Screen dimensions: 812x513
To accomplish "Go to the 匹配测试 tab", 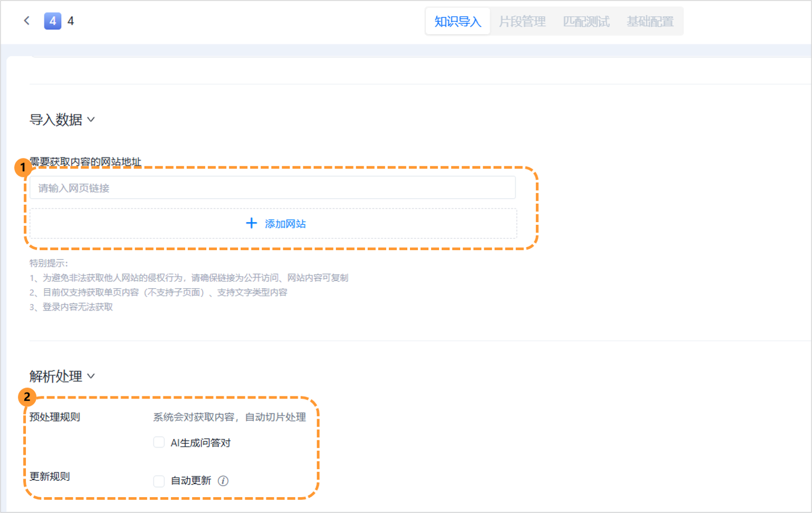I will tap(586, 22).
